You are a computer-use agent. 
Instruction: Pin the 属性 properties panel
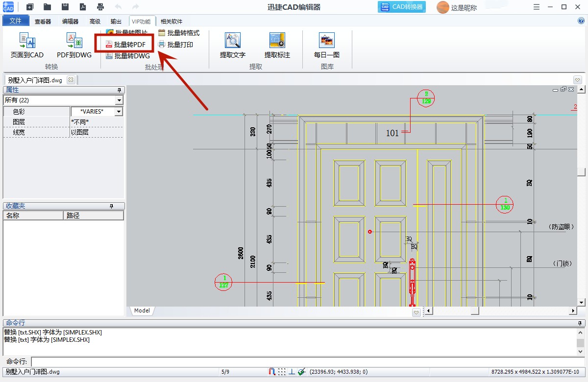tap(119, 90)
